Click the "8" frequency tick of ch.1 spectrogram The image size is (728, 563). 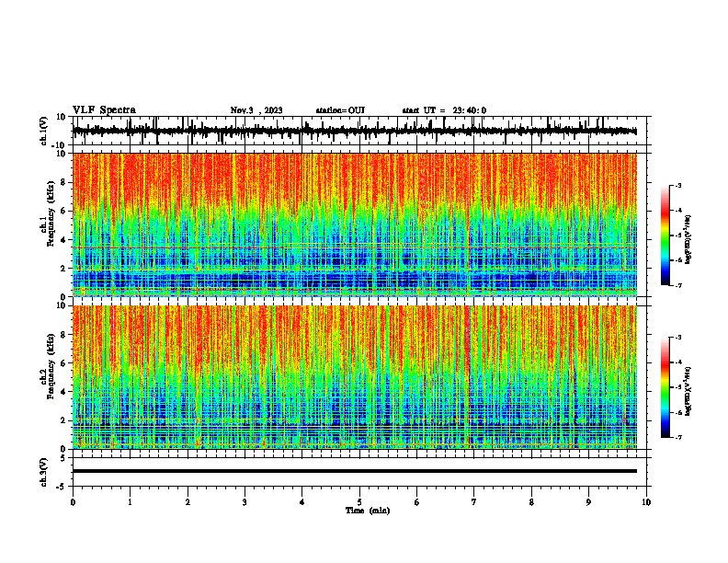[x=64, y=182]
